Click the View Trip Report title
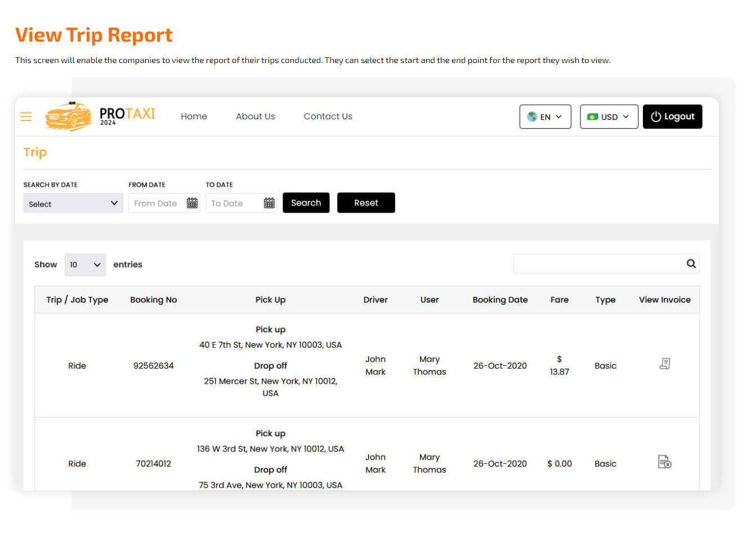Screen dimensions: 751x560 click(x=94, y=35)
